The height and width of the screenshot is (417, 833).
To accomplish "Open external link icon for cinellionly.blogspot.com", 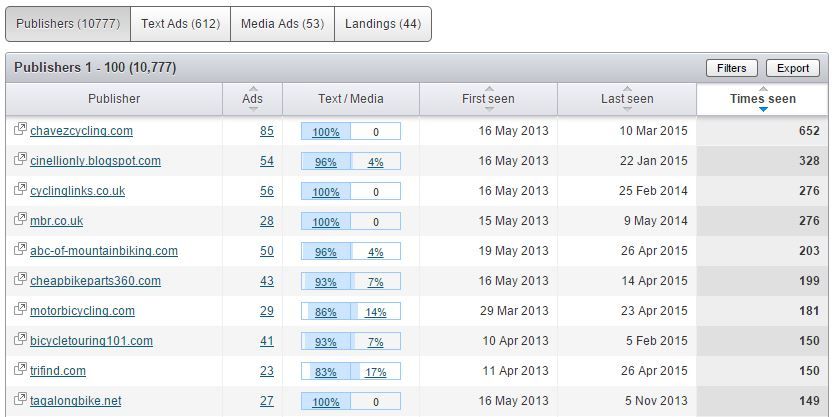I will click(x=20, y=159).
